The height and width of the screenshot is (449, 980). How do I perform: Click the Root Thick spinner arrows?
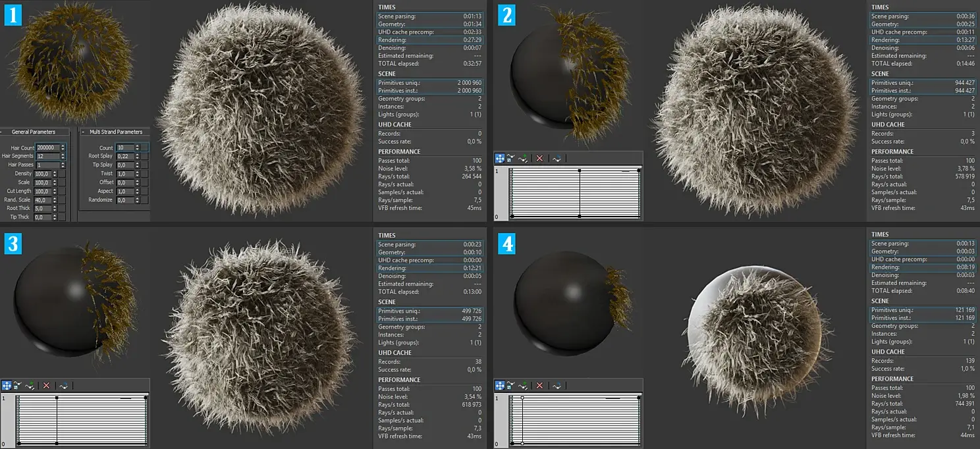tap(55, 209)
